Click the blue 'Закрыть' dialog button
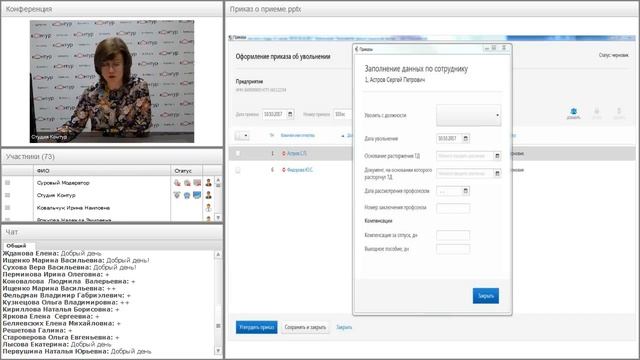Screen dimensions: 640x360 coord(486,296)
